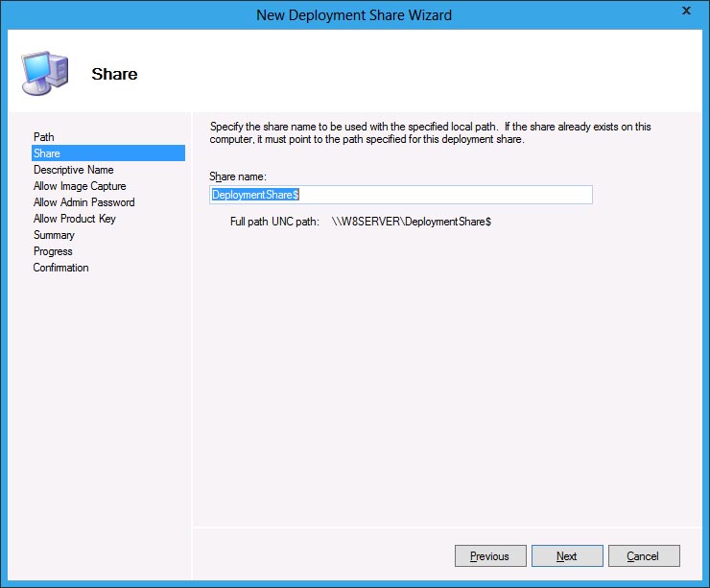Close the New Deployment Share Wizard window
The image size is (710, 588).
pyautogui.click(x=685, y=12)
